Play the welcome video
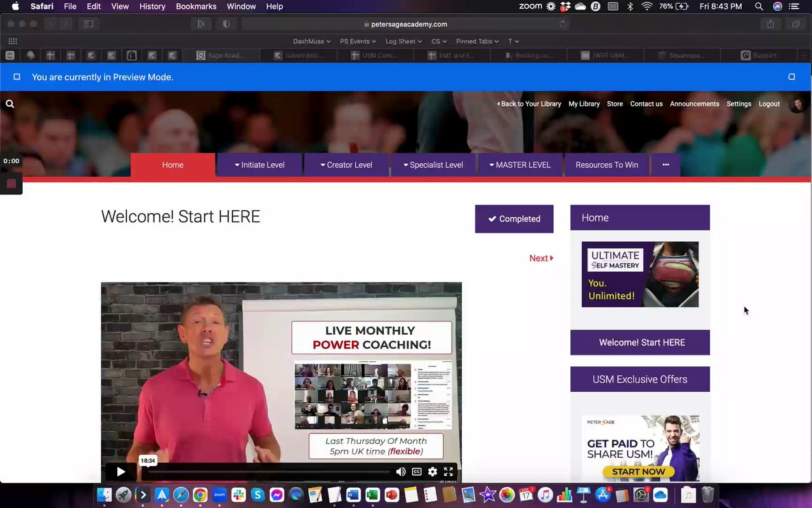The width and height of the screenshot is (812, 508). tap(121, 472)
